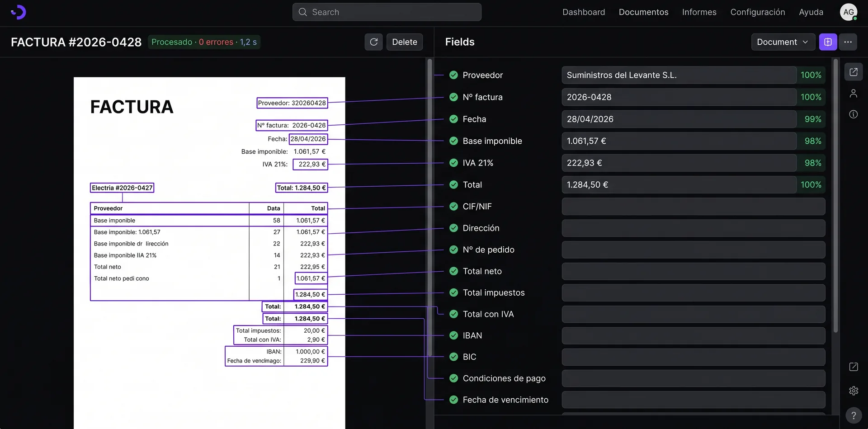
Task: Click the empty Total impuestos field
Action: point(693,292)
